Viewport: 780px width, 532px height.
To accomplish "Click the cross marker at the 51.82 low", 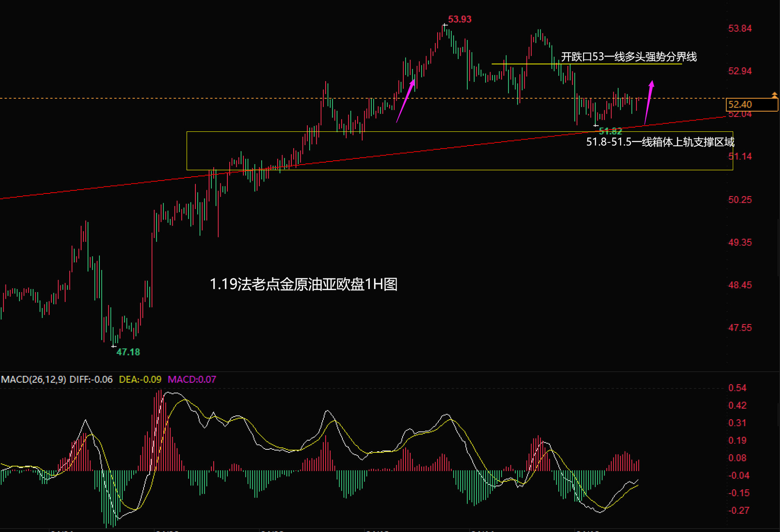I will 596,126.
